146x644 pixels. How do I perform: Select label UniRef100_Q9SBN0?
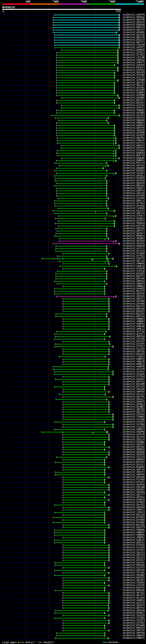pyautogui.click(x=133, y=98)
